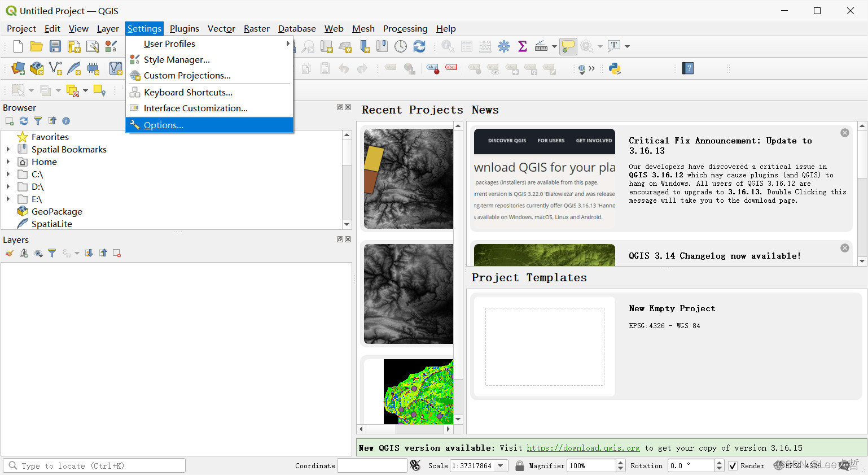Choose Style Manager from Settings menu

tap(209, 59)
